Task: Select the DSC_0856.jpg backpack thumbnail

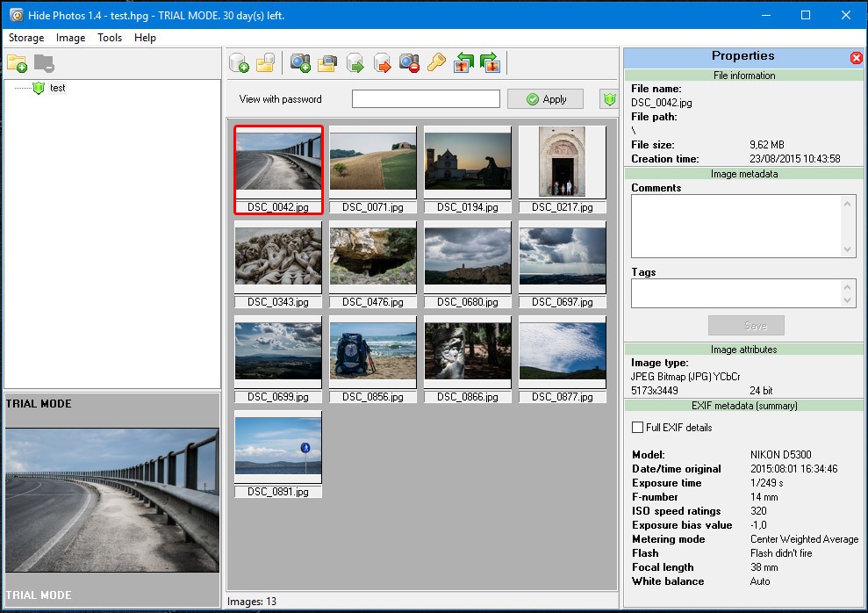Action: (373, 352)
